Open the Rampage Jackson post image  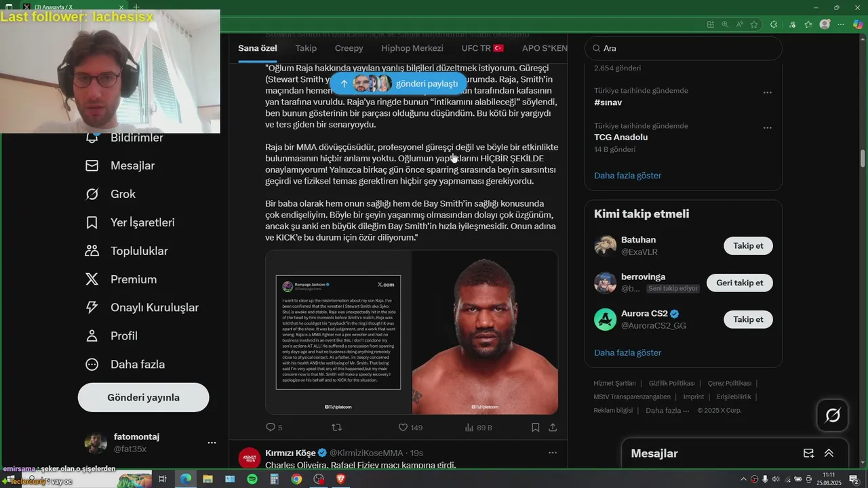pos(412,332)
